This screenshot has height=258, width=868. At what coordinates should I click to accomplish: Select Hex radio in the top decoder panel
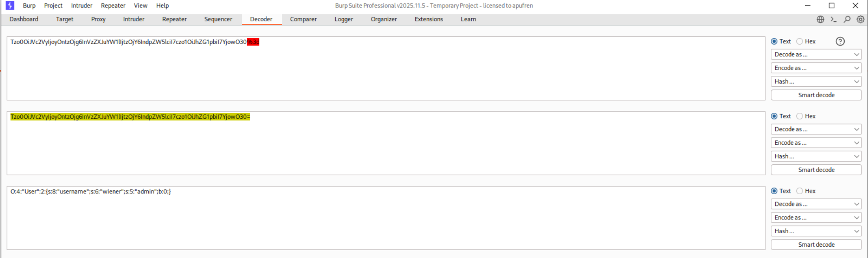(800, 42)
